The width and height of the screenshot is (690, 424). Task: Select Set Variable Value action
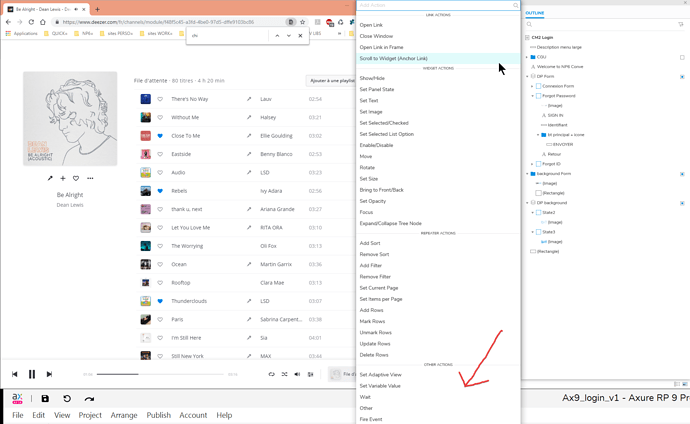point(380,385)
